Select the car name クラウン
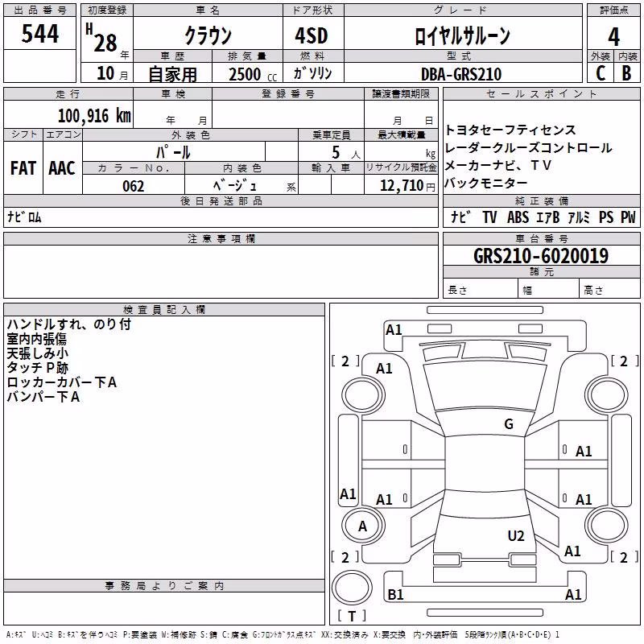The height and width of the screenshot is (644, 644). 208,35
